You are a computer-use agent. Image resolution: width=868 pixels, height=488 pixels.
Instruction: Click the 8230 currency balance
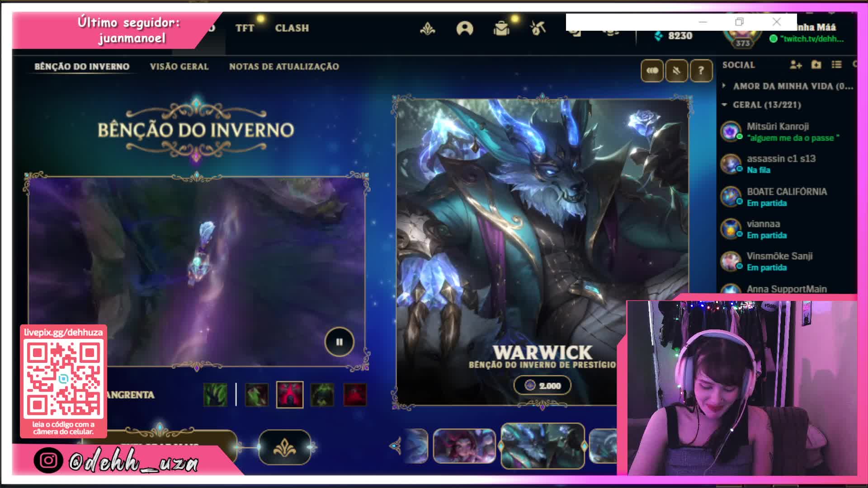[674, 36]
